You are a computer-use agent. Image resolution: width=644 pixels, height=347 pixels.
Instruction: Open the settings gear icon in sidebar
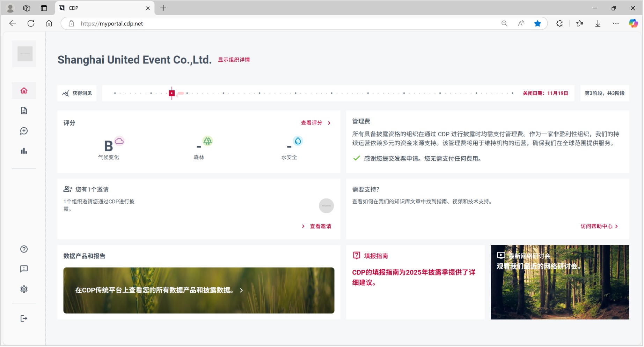point(24,289)
